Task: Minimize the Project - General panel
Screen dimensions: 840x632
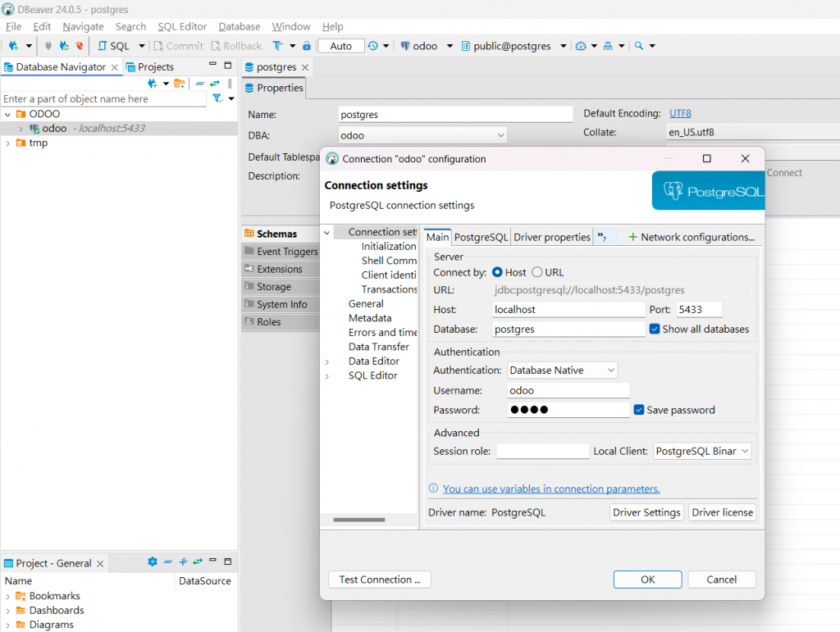Action: pos(212,561)
